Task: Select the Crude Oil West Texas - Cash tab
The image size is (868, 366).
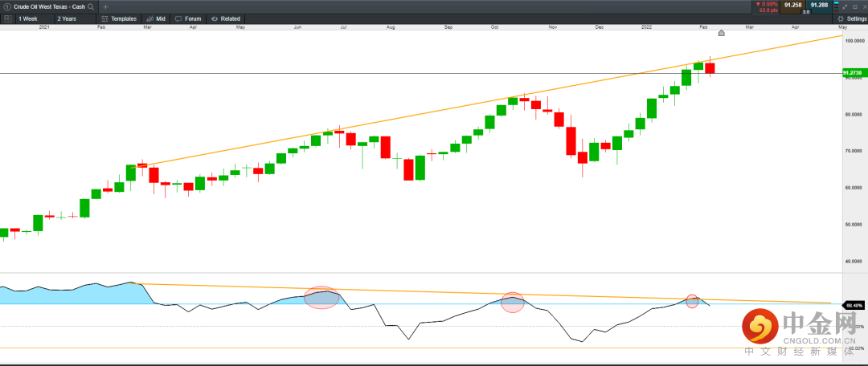Action: 49,6
